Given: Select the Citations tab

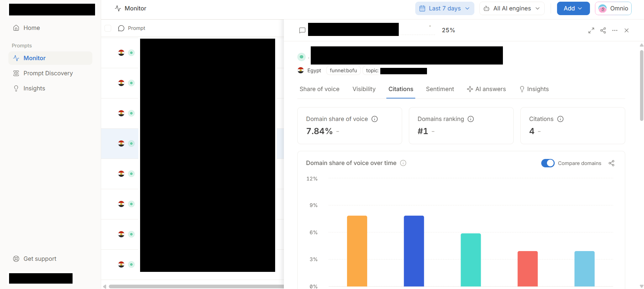Looking at the screenshot, I should click(x=401, y=89).
